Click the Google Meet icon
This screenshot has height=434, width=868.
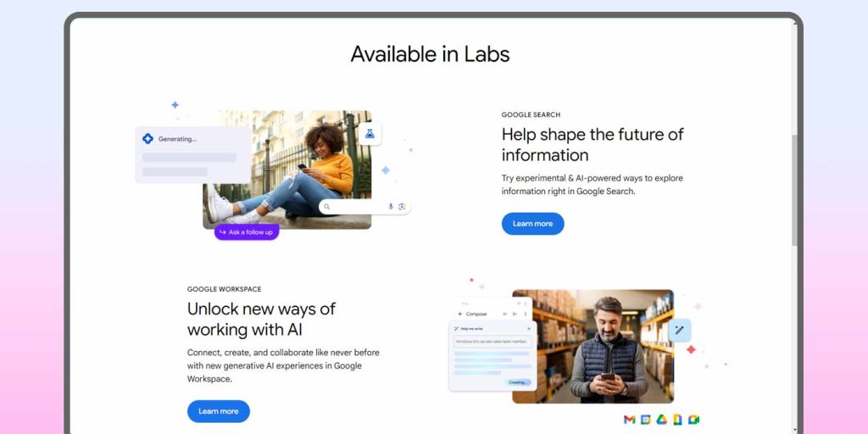point(693,419)
